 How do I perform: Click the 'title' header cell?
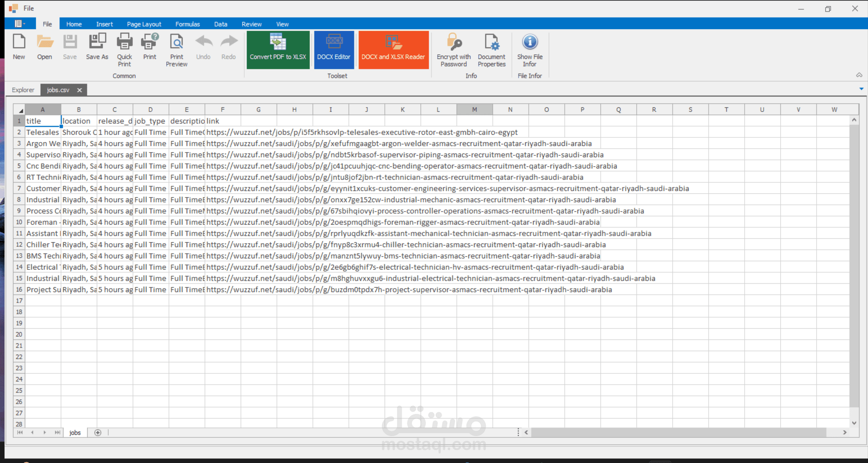43,121
